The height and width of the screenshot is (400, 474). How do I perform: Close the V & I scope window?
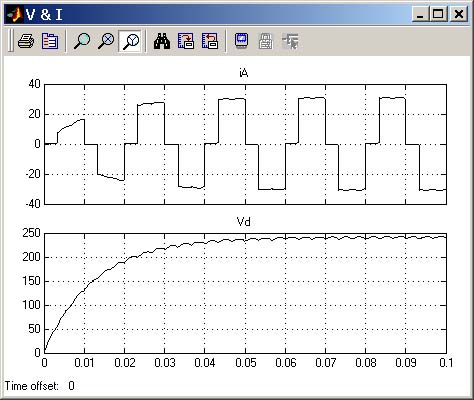pyautogui.click(x=459, y=15)
